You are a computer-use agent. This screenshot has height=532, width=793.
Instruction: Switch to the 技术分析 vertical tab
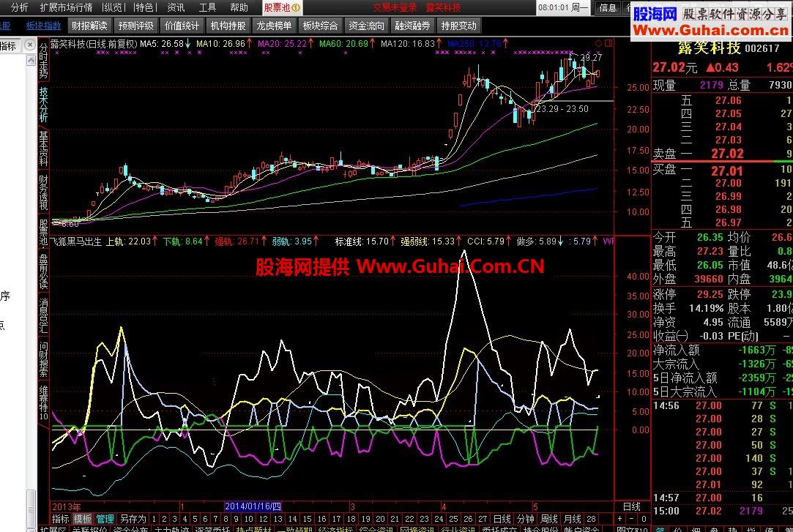tap(43, 105)
